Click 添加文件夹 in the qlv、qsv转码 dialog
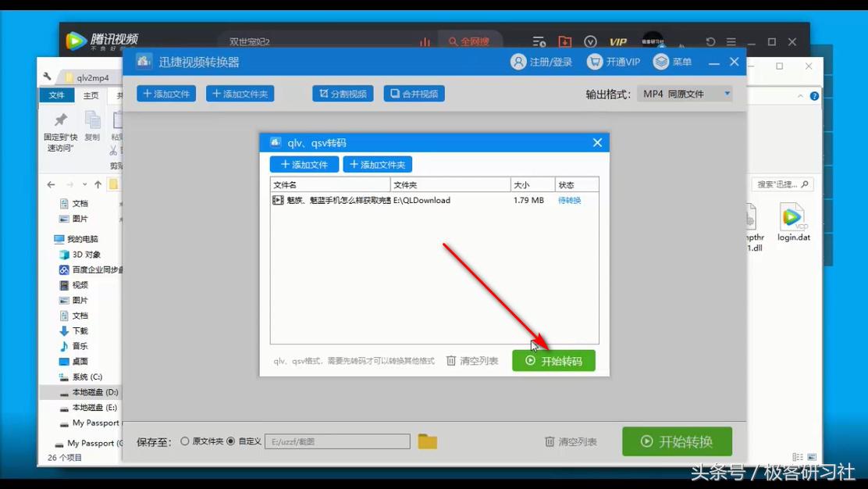Image resolution: width=868 pixels, height=489 pixels. 378,165
